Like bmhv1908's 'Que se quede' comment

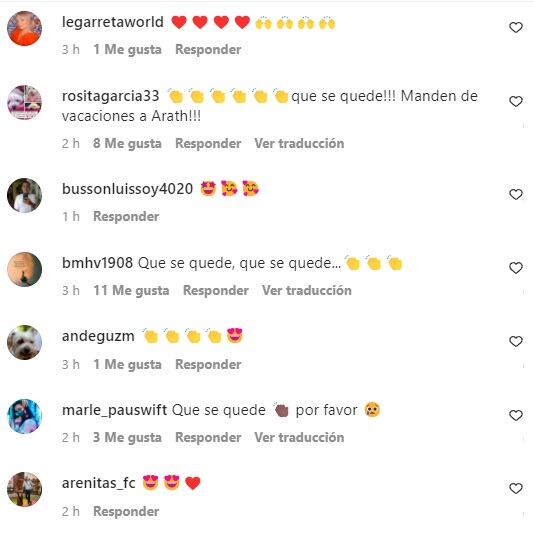coord(516,268)
